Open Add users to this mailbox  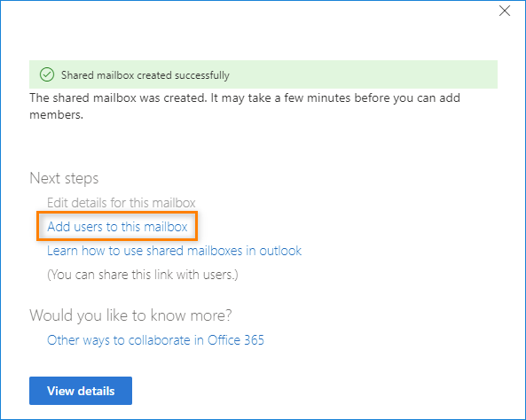coord(117,227)
